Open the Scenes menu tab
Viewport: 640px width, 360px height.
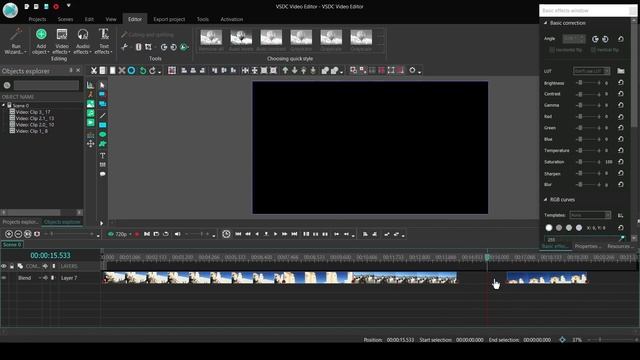click(x=65, y=19)
